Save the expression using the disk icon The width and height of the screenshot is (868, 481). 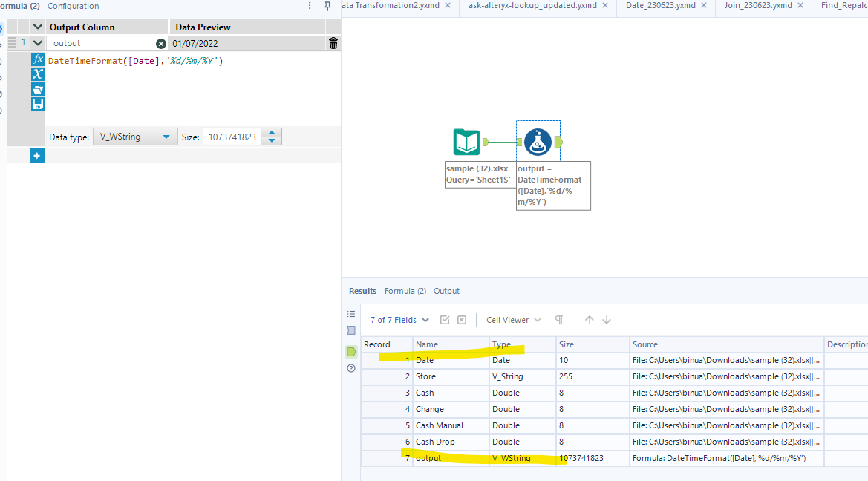click(x=38, y=104)
